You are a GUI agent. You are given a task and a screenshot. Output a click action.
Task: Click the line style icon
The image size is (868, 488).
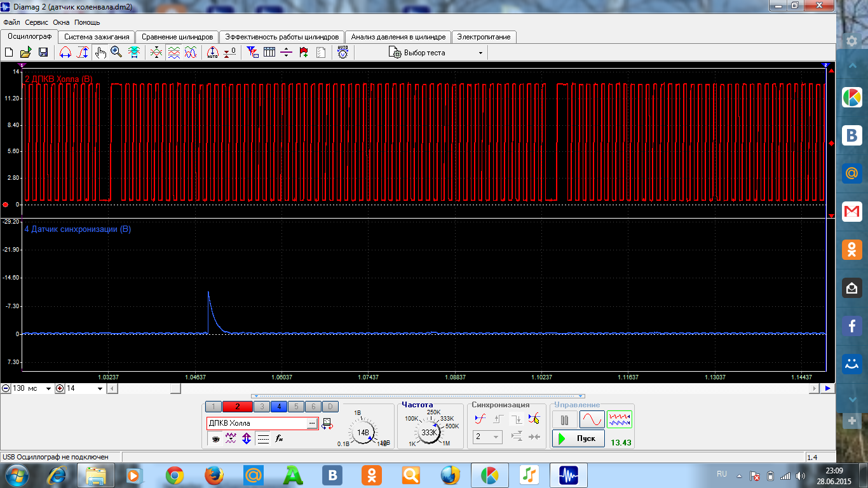pos(263,438)
